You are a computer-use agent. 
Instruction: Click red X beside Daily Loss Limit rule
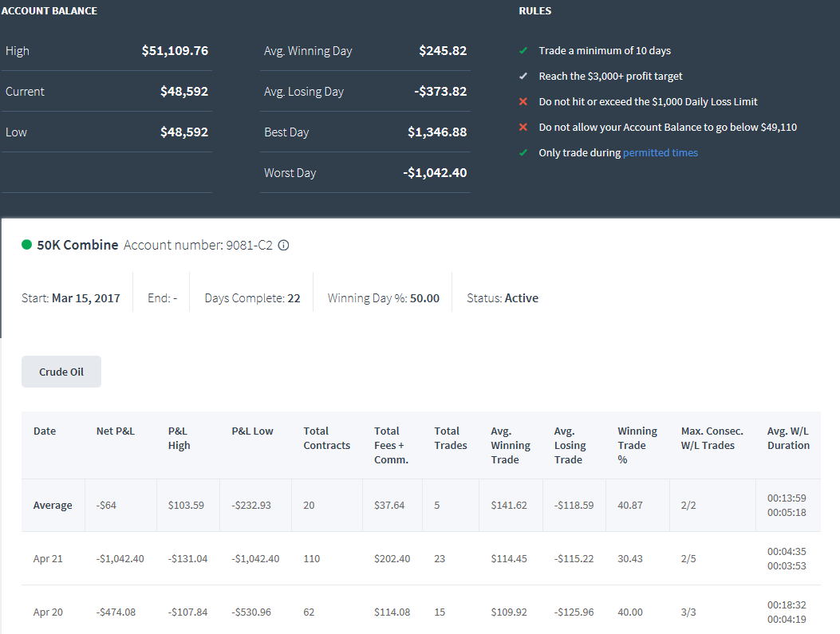click(x=523, y=102)
